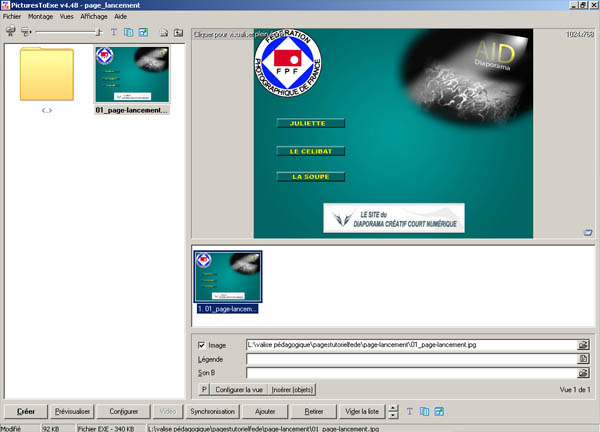This screenshot has width=600, height=432.
Task: Open the Montage menu
Action: click(41, 16)
